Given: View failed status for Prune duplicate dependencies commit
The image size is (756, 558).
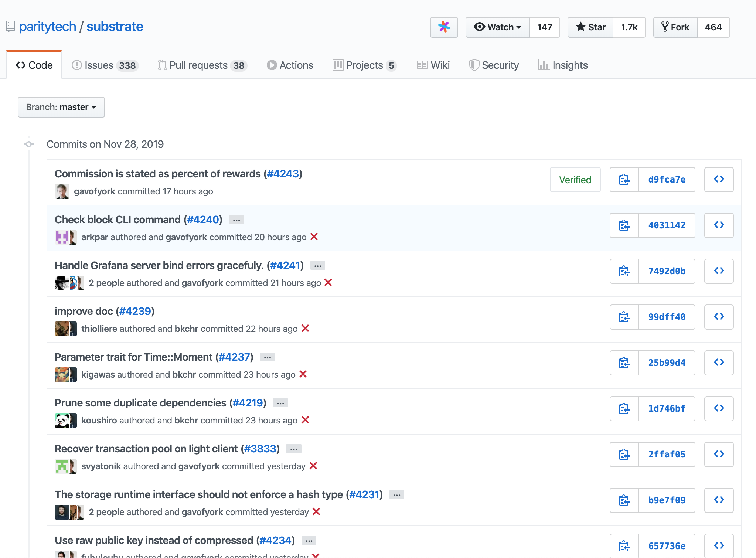Looking at the screenshot, I should (x=305, y=420).
